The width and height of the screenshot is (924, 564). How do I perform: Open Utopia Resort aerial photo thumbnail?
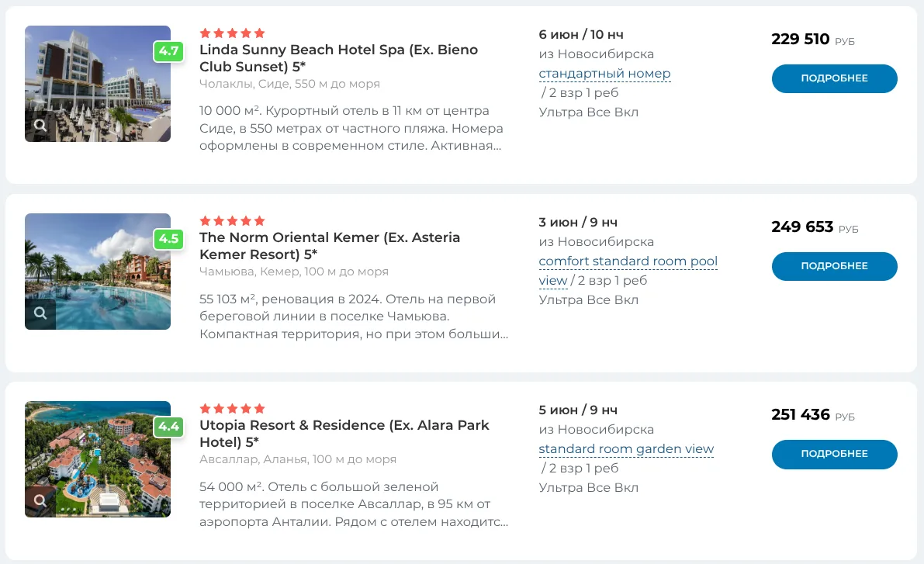pyautogui.click(x=98, y=459)
